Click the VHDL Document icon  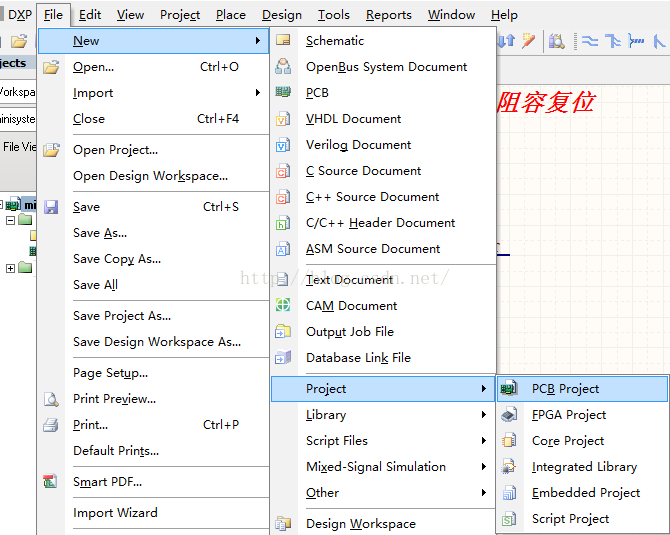pyautogui.click(x=283, y=118)
